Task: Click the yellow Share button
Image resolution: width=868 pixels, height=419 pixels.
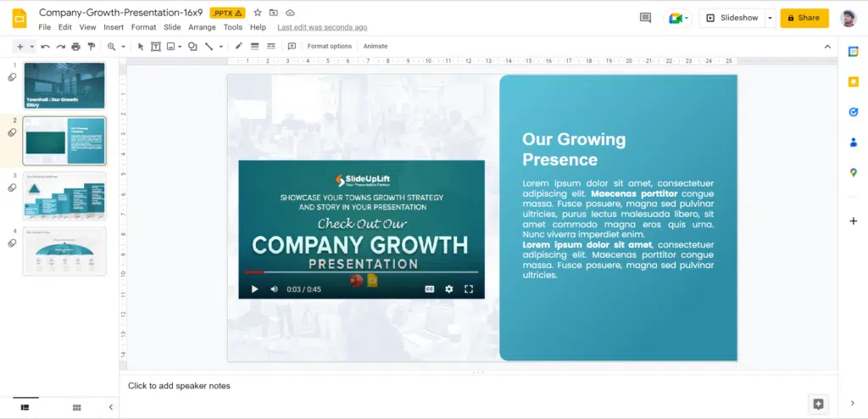Action: pos(804,18)
